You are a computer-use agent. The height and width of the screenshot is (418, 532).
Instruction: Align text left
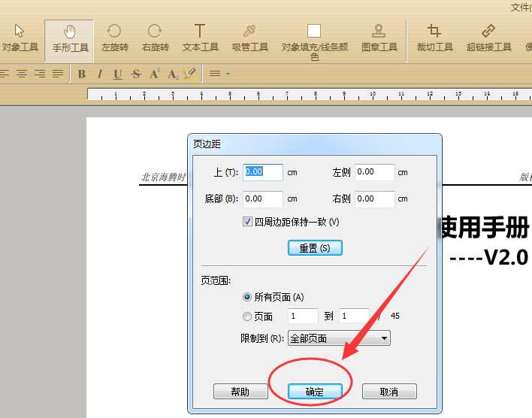tap(4, 74)
